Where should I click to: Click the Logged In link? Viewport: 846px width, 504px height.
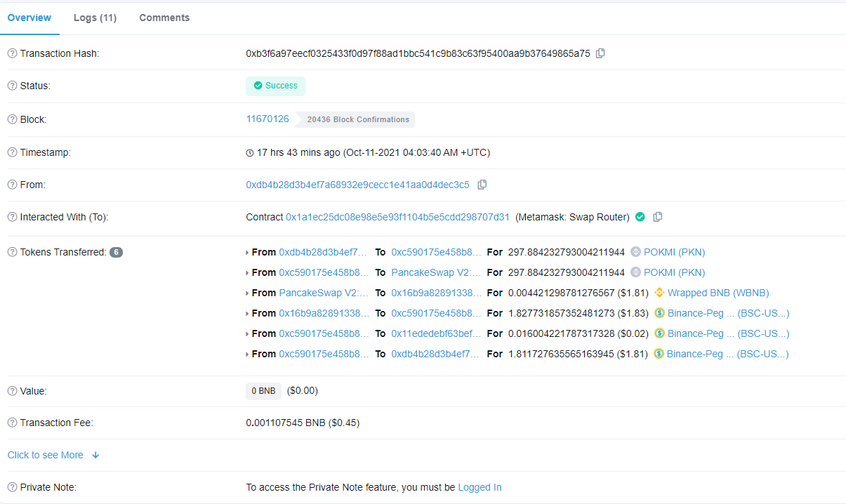[480, 487]
